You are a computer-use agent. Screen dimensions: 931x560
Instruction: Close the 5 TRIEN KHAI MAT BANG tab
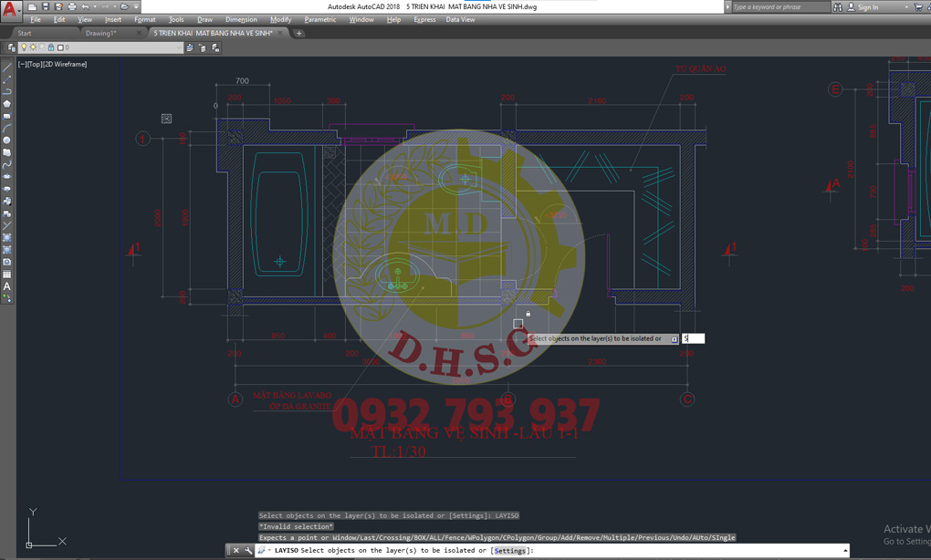click(280, 33)
